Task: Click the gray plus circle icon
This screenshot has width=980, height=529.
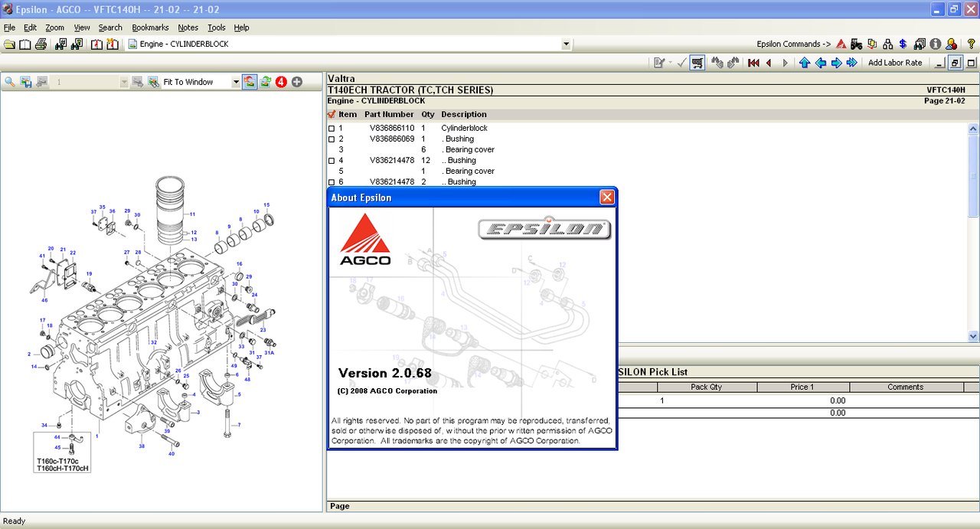Action: pyautogui.click(x=297, y=82)
